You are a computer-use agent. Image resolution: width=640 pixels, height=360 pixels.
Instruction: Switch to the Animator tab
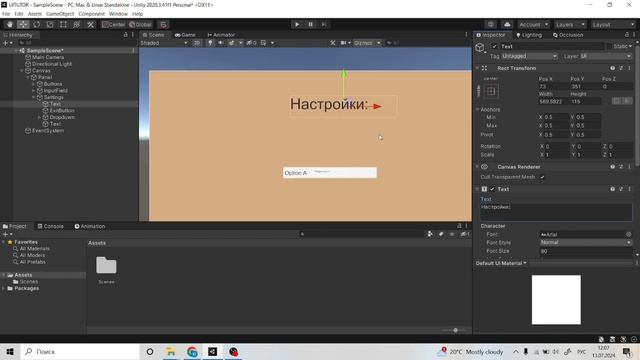(221, 35)
